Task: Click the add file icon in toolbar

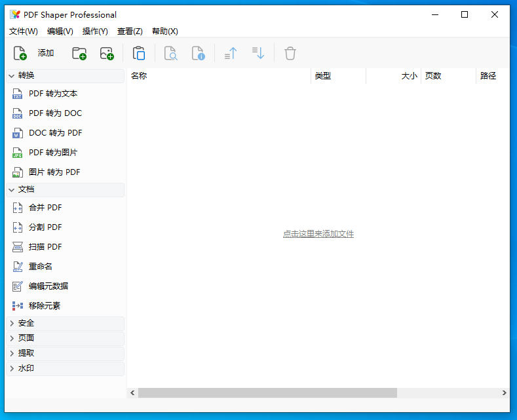Action: [x=20, y=53]
